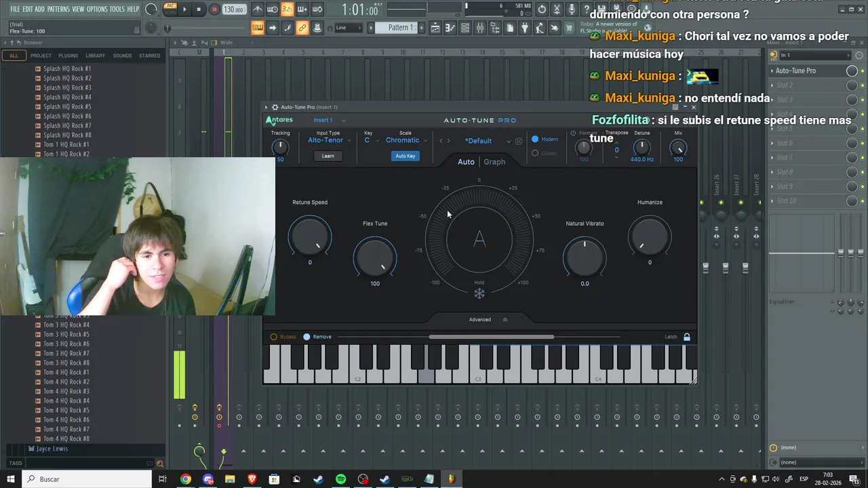Open the ADD menu
Viewport: 868px width, 488px height.
(40, 9)
